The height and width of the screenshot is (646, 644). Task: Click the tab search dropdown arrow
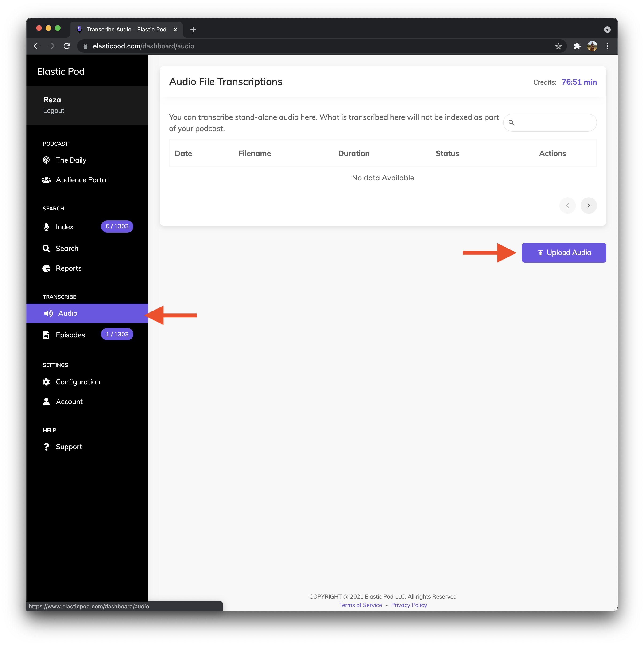point(607,30)
